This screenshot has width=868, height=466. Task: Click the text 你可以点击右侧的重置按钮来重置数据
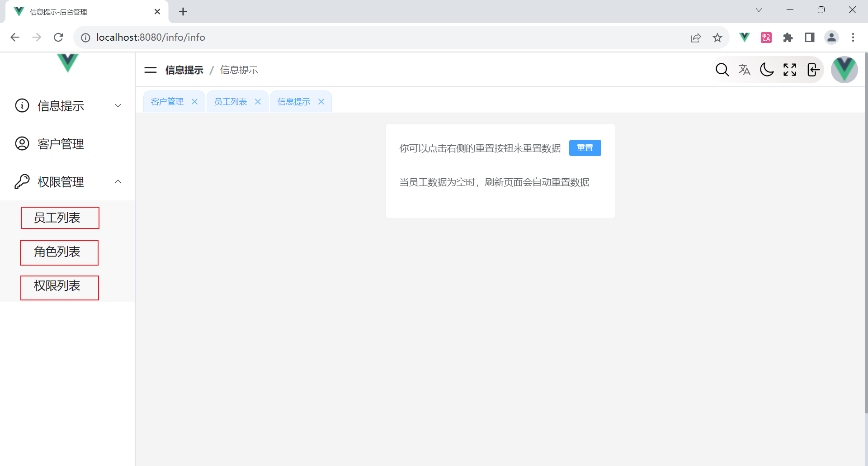click(x=480, y=148)
